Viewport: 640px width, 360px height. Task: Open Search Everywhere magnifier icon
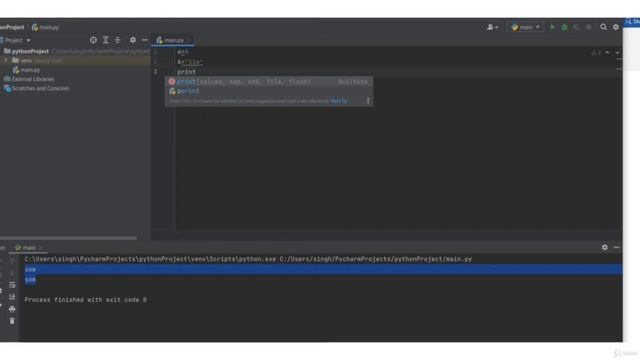point(603,27)
